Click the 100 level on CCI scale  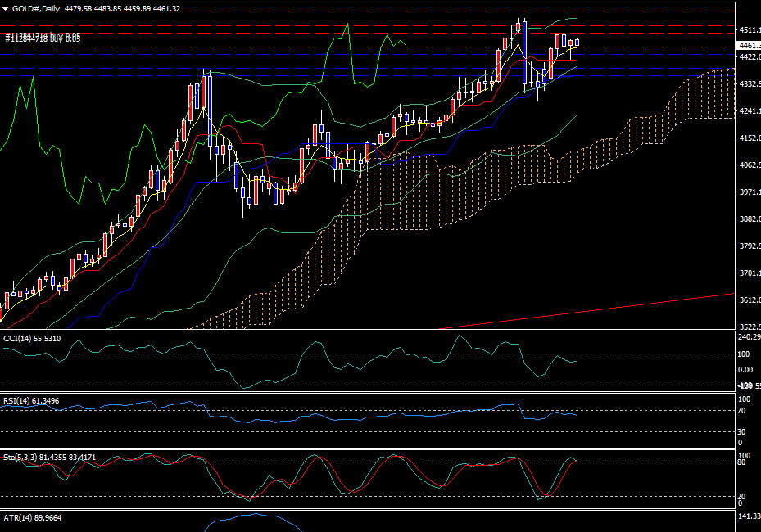pyautogui.click(x=744, y=354)
